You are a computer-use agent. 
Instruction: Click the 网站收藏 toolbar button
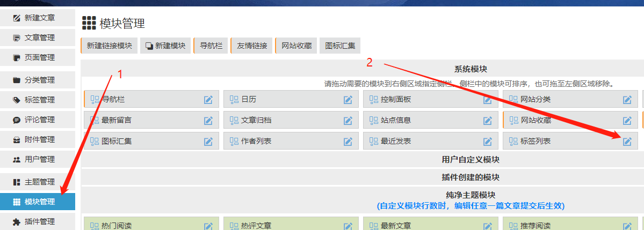click(296, 46)
